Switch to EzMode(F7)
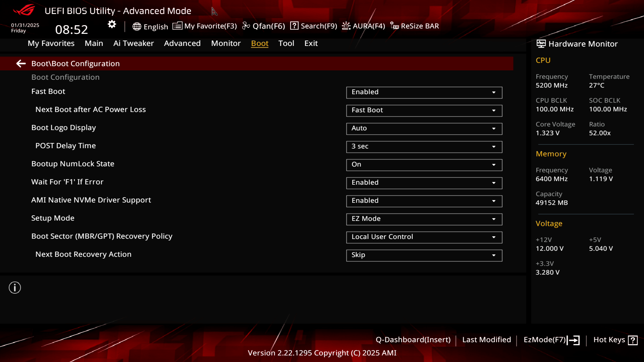644x362 pixels. [x=551, y=340]
